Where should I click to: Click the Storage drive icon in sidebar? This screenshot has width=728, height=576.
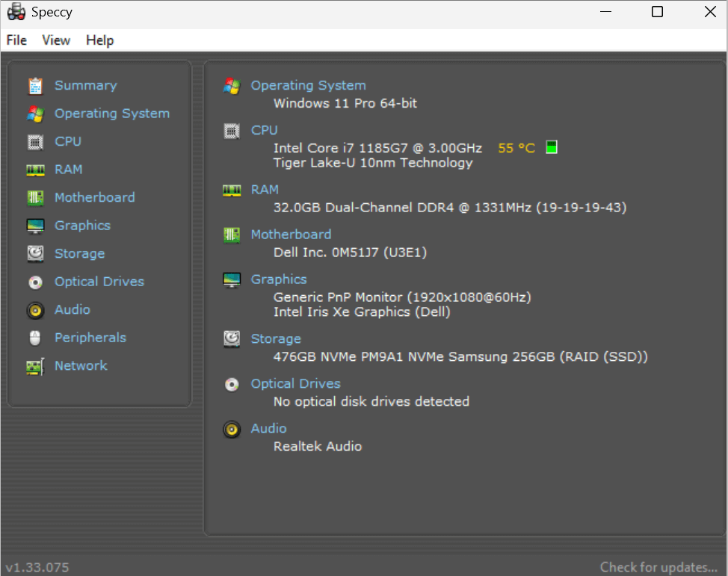tap(35, 254)
